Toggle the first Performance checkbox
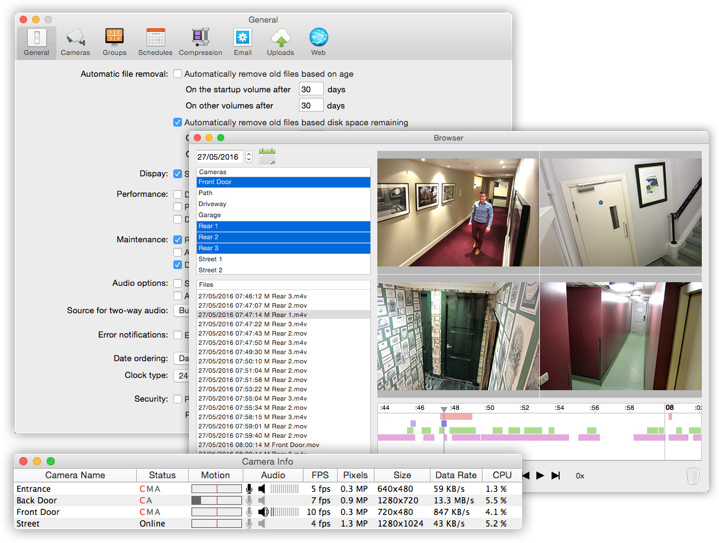The image size is (719, 543). tap(178, 194)
